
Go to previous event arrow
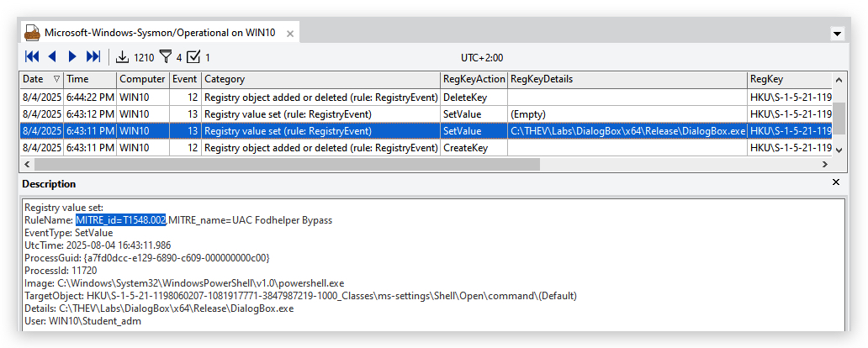53,57
